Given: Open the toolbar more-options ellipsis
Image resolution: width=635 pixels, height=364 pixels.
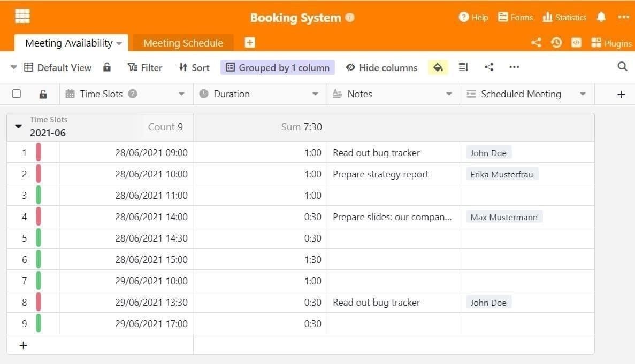Looking at the screenshot, I should pyautogui.click(x=514, y=67).
